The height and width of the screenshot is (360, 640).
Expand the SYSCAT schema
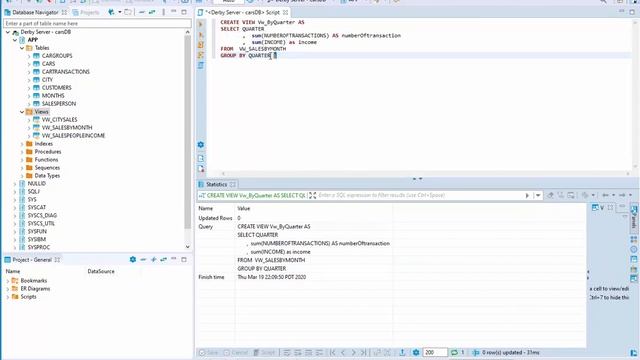15,208
